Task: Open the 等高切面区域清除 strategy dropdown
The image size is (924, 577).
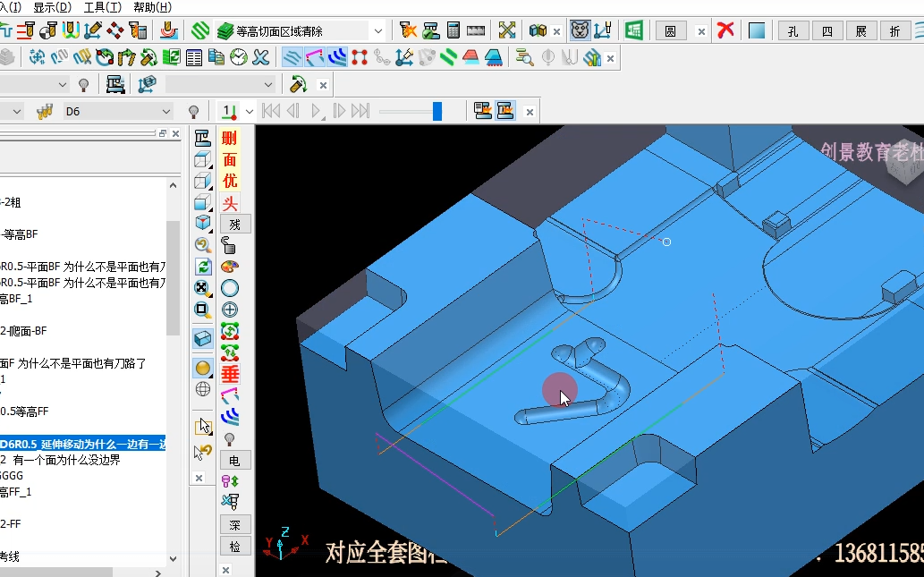Action: (377, 30)
